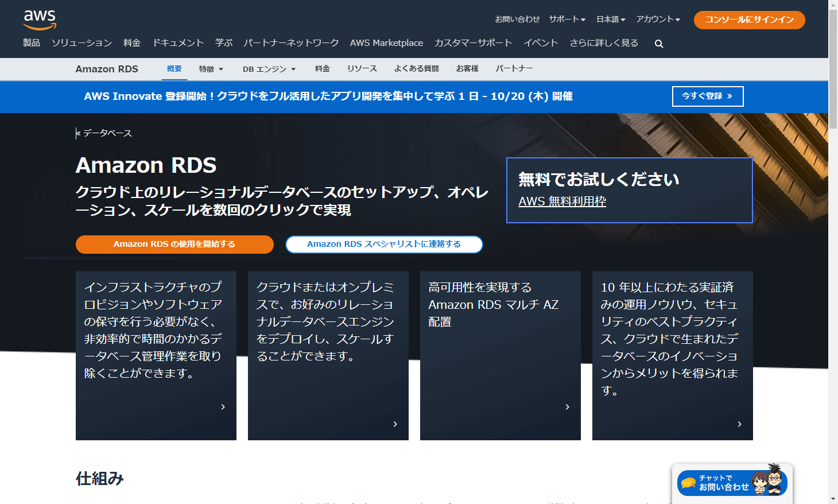Go back via the データベース breadcrumb

point(104,133)
